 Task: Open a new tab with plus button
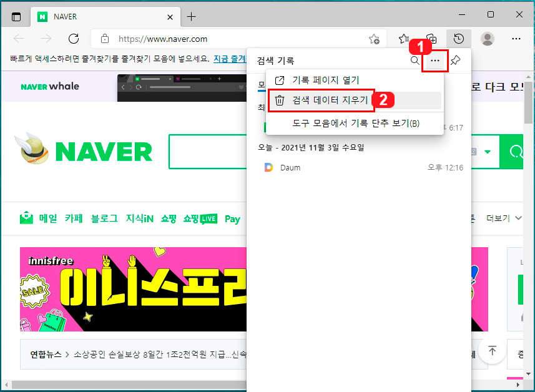(192, 16)
